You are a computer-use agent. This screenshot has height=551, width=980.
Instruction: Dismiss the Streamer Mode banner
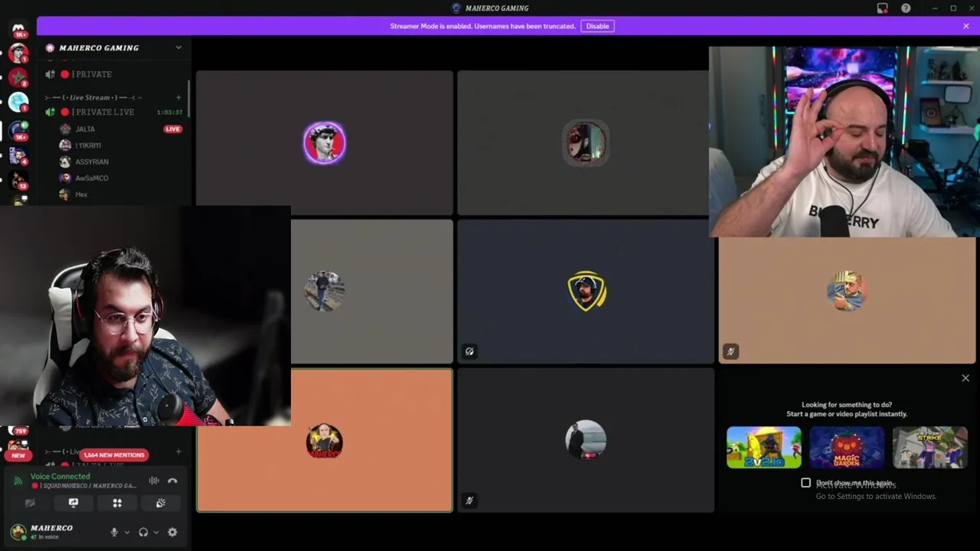(965, 26)
